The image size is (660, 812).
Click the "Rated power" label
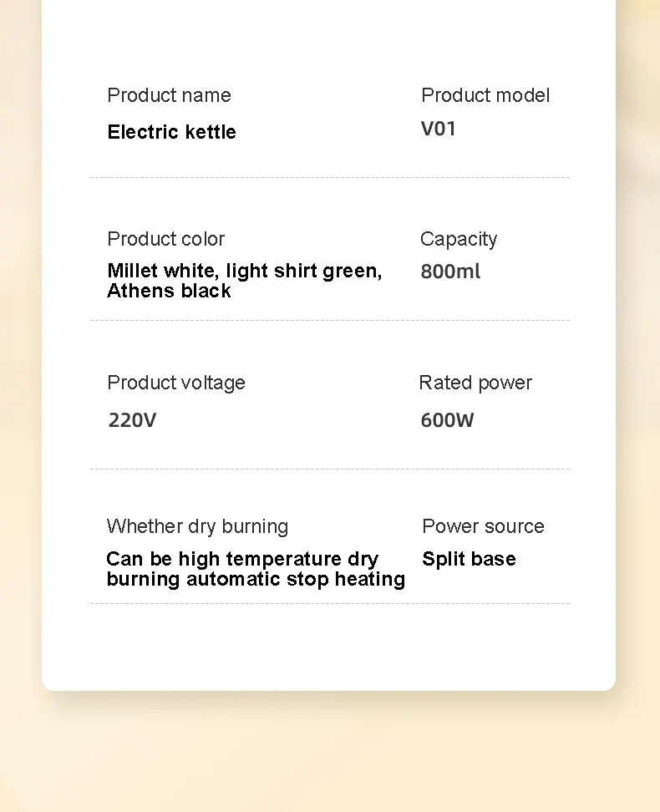click(475, 383)
